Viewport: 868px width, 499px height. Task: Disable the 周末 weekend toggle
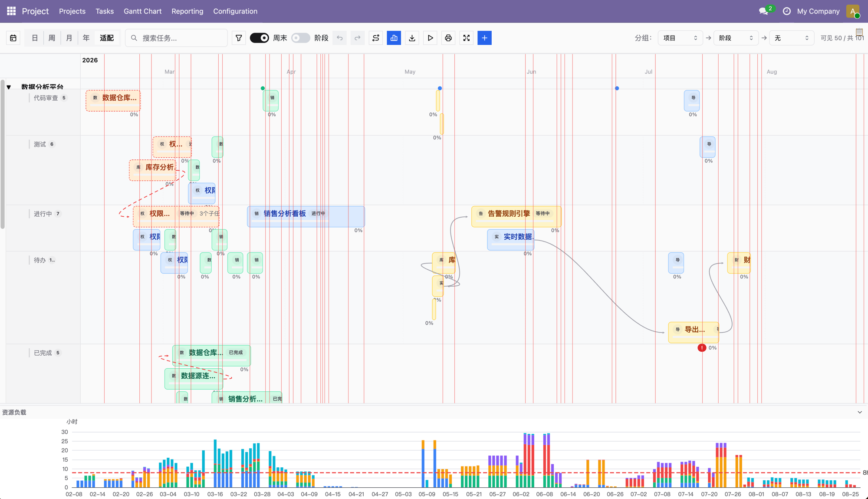[260, 38]
